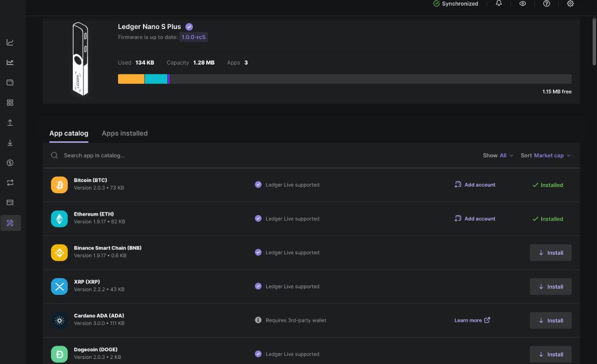Open the settings gear icon
The image size is (597, 364).
click(x=571, y=4)
